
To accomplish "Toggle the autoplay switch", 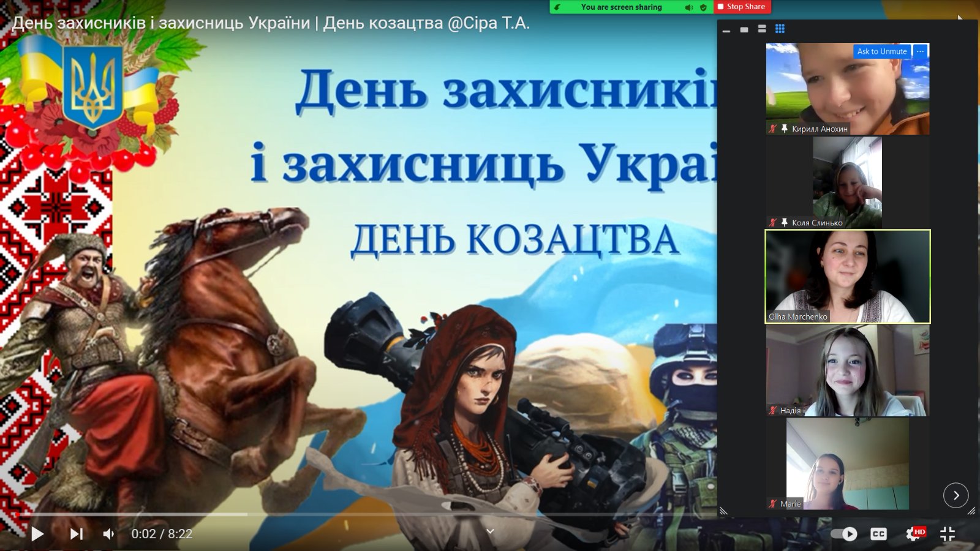I will pos(844,534).
